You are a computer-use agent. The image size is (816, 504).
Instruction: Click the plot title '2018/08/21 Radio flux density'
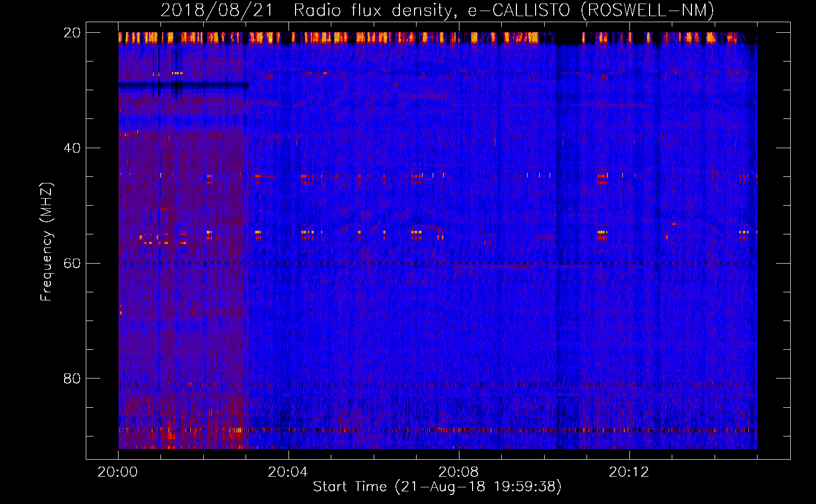tap(438, 11)
